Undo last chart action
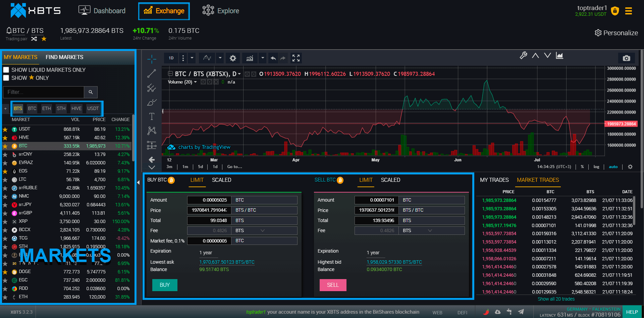 coord(273,58)
